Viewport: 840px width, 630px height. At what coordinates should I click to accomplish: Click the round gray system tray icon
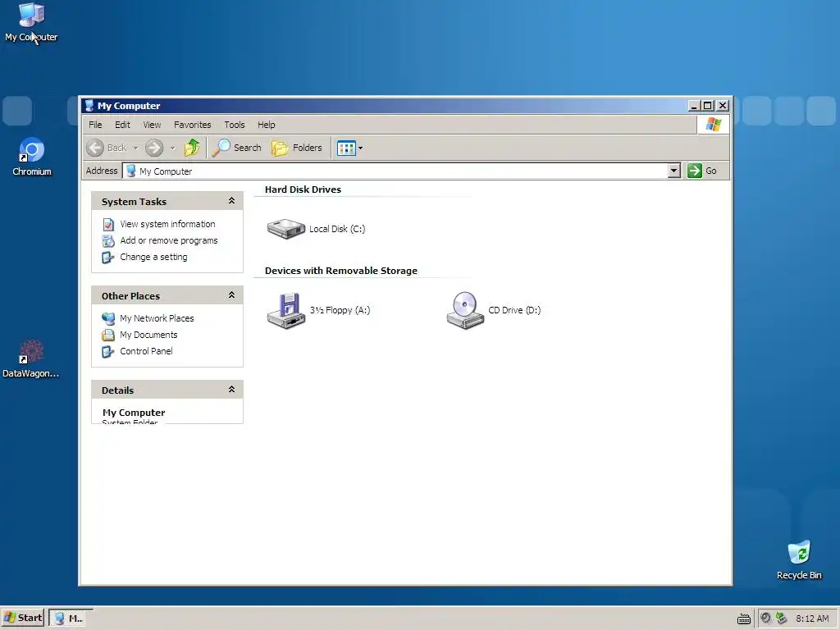(x=765, y=618)
